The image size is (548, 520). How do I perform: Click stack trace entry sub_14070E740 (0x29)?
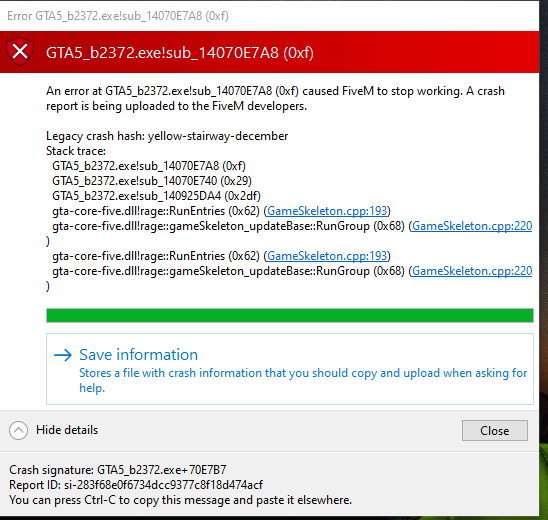(152, 181)
